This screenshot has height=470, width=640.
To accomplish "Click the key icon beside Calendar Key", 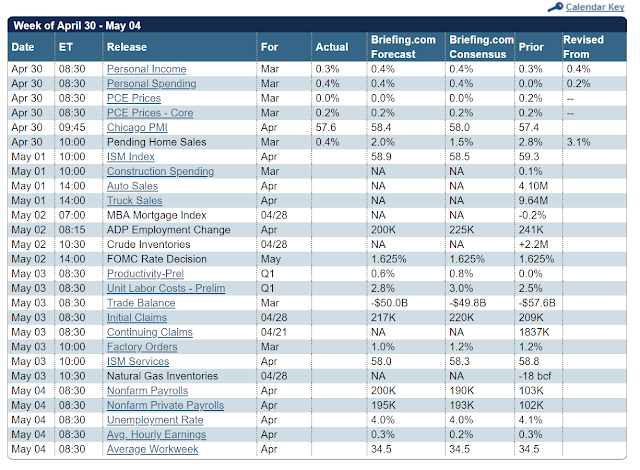I will click(555, 7).
